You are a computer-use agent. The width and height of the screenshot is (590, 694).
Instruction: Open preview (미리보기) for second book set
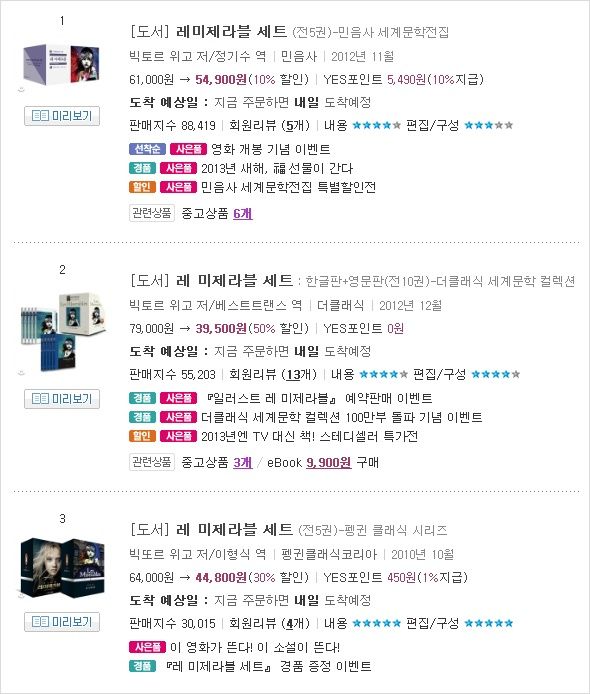[x=62, y=399]
